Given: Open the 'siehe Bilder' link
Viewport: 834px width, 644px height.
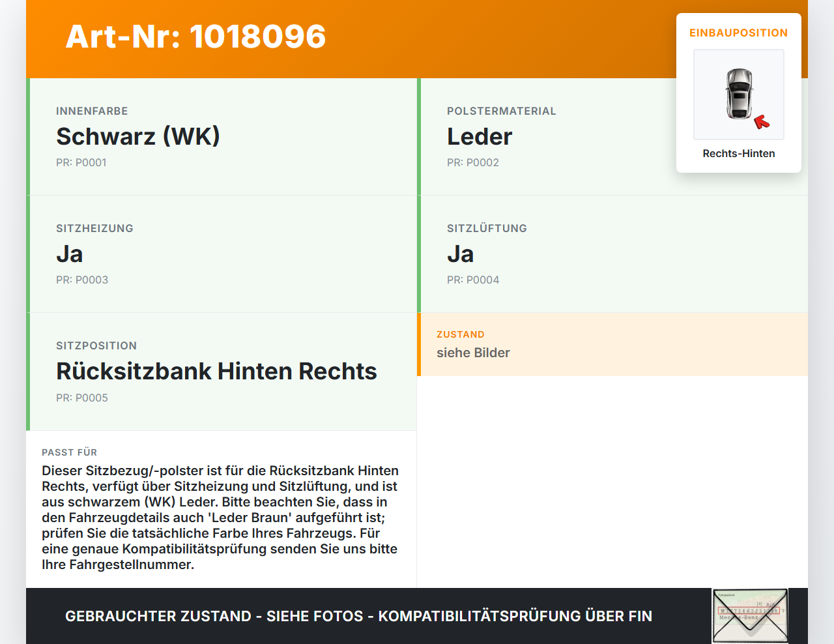Looking at the screenshot, I should pos(473,353).
